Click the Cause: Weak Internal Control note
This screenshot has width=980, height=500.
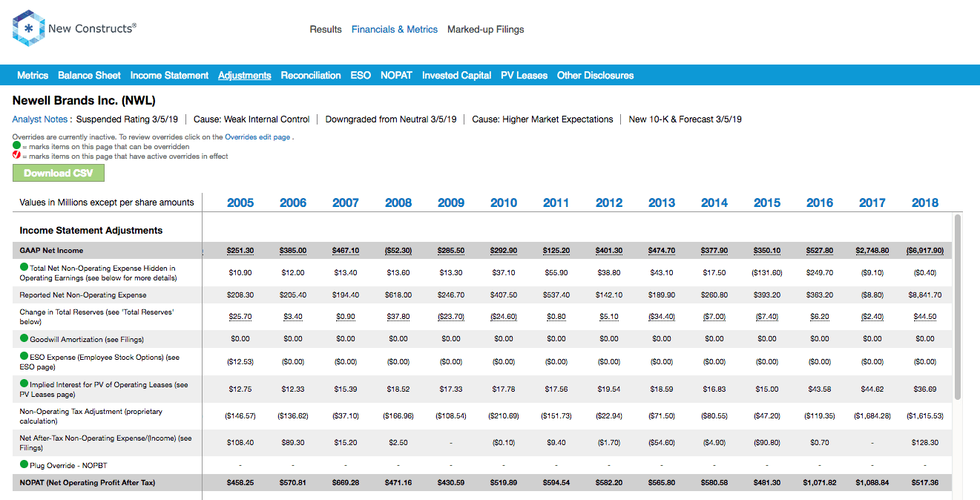click(x=251, y=119)
